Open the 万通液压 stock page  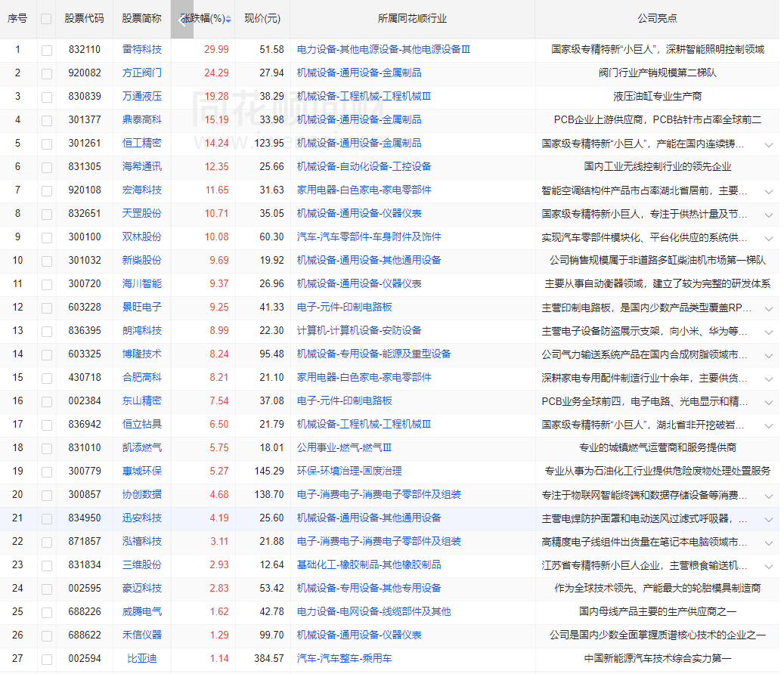pos(142,97)
